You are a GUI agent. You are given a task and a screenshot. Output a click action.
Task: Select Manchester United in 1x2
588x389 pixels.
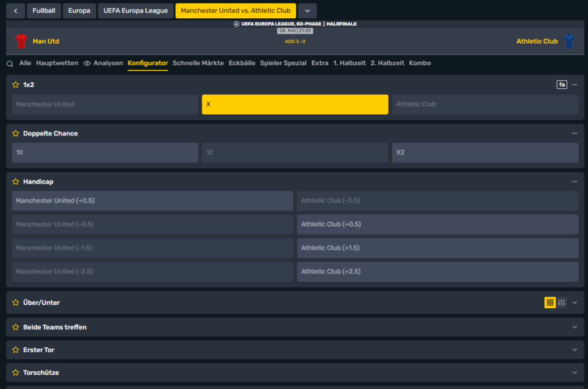(105, 104)
